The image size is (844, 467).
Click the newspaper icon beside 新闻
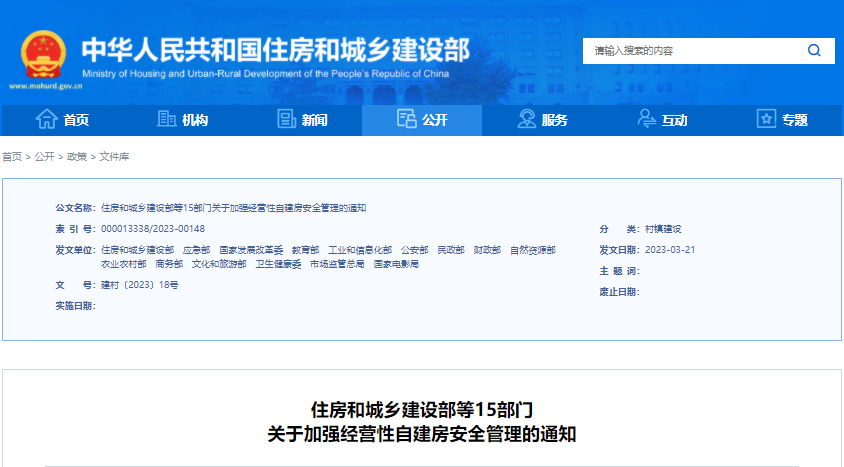click(286, 119)
